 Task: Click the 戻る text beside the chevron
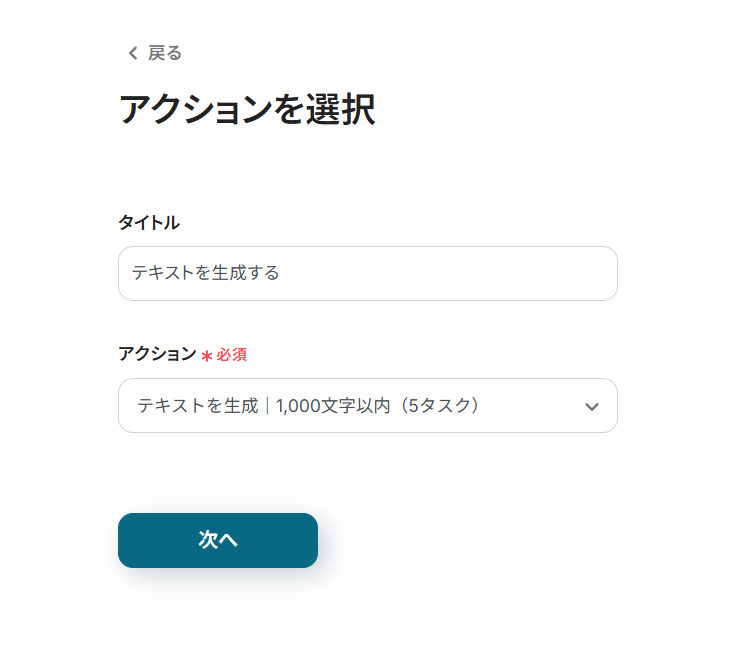point(165,54)
